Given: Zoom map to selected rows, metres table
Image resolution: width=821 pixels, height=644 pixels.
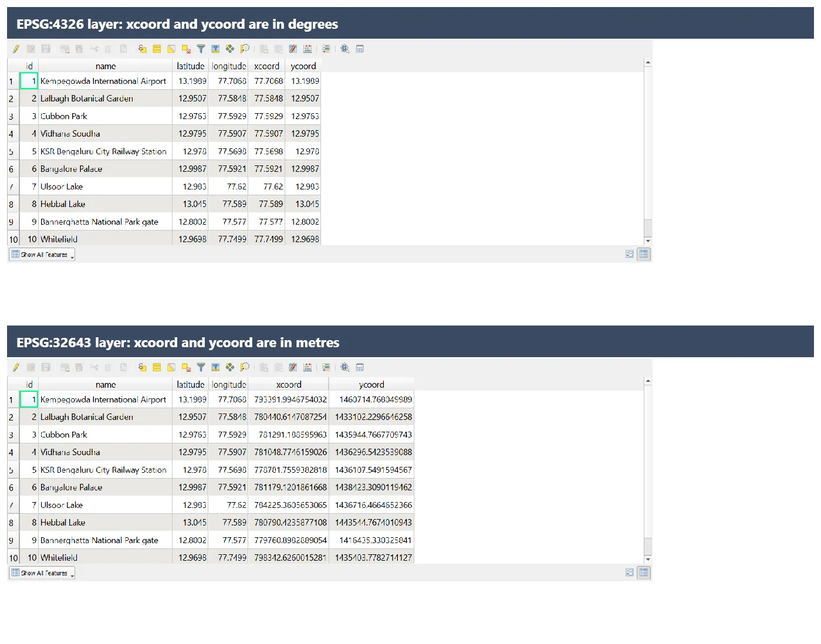Looking at the screenshot, I should click(x=245, y=367).
